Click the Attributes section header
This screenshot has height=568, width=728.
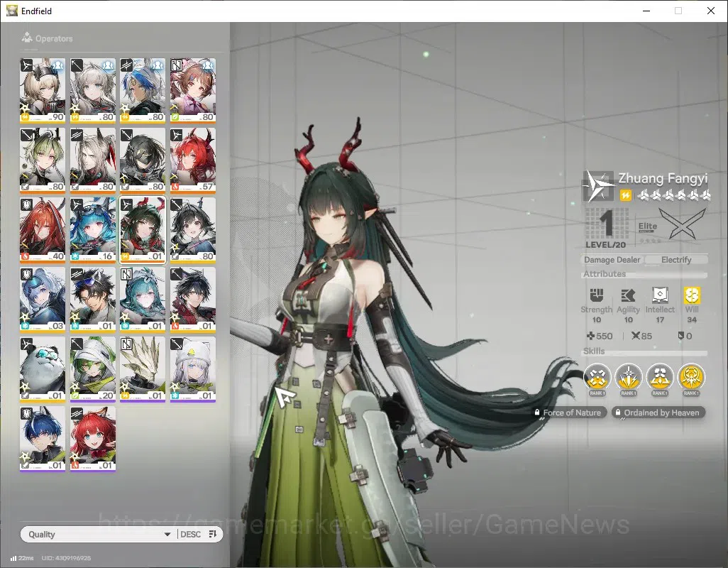tap(604, 274)
